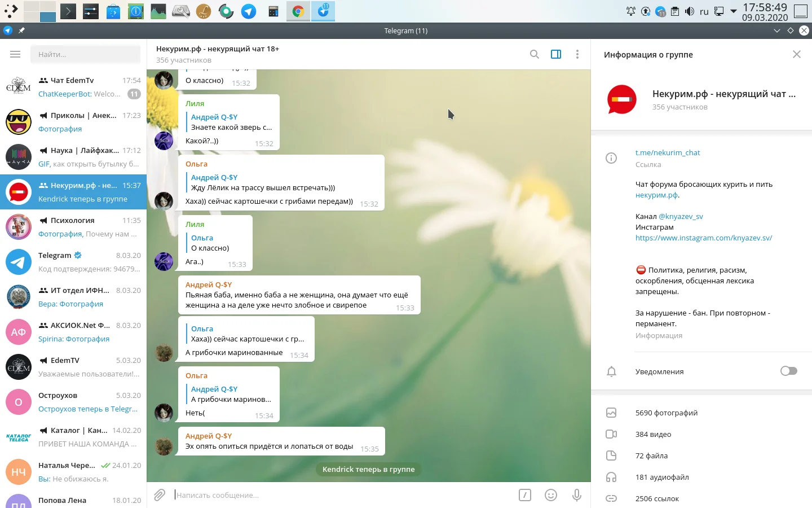The height and width of the screenshot is (508, 812).
Task: Open the volume control in the system tray
Action: pyautogui.click(x=689, y=11)
